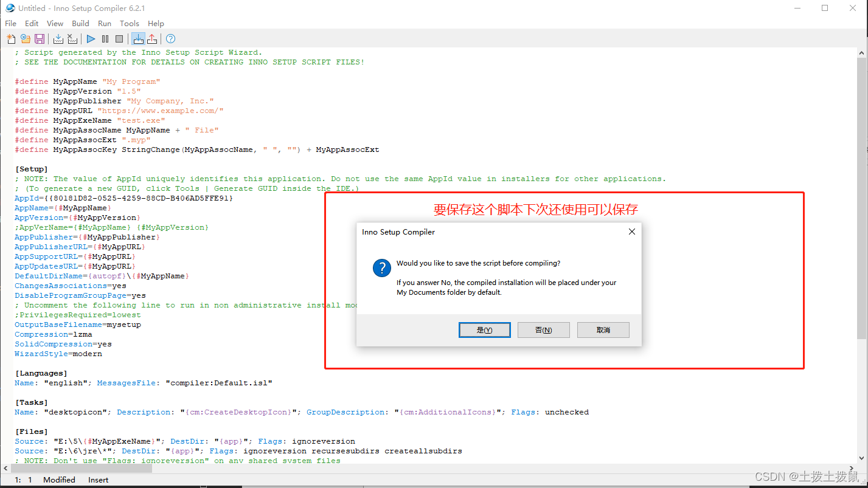
Task: Create a new script with New icon
Action: pyautogui.click(x=11, y=39)
